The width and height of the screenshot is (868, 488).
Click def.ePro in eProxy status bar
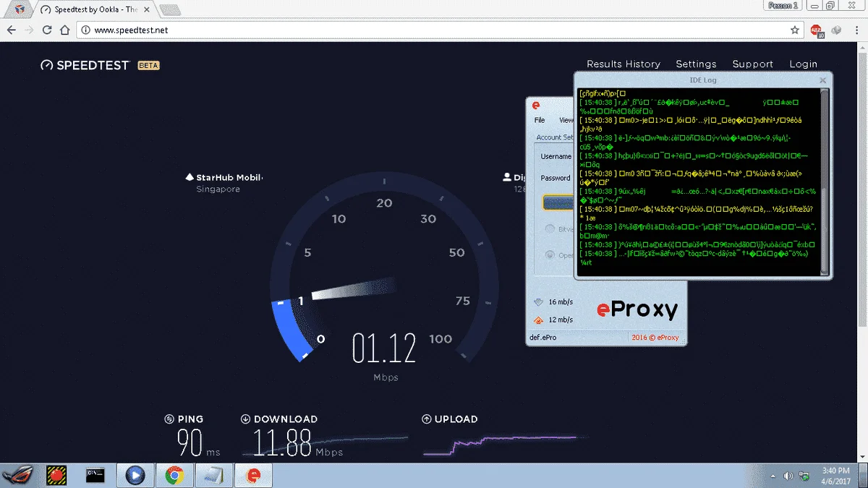point(543,338)
